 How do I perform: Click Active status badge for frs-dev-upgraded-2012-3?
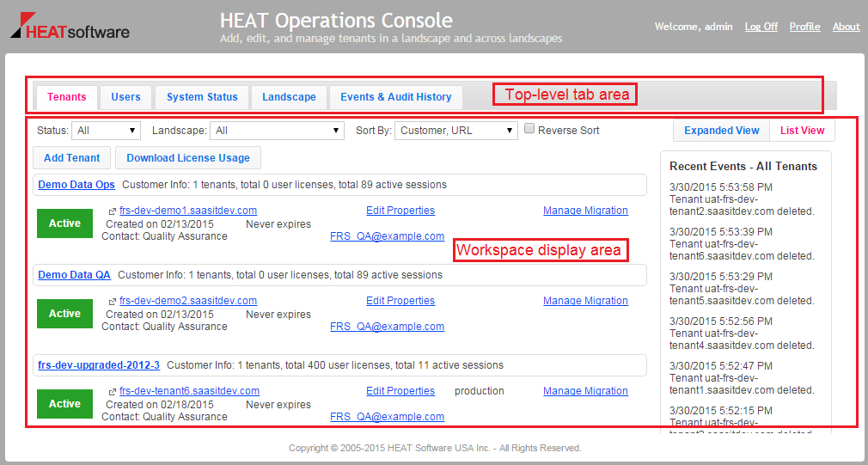[64, 404]
